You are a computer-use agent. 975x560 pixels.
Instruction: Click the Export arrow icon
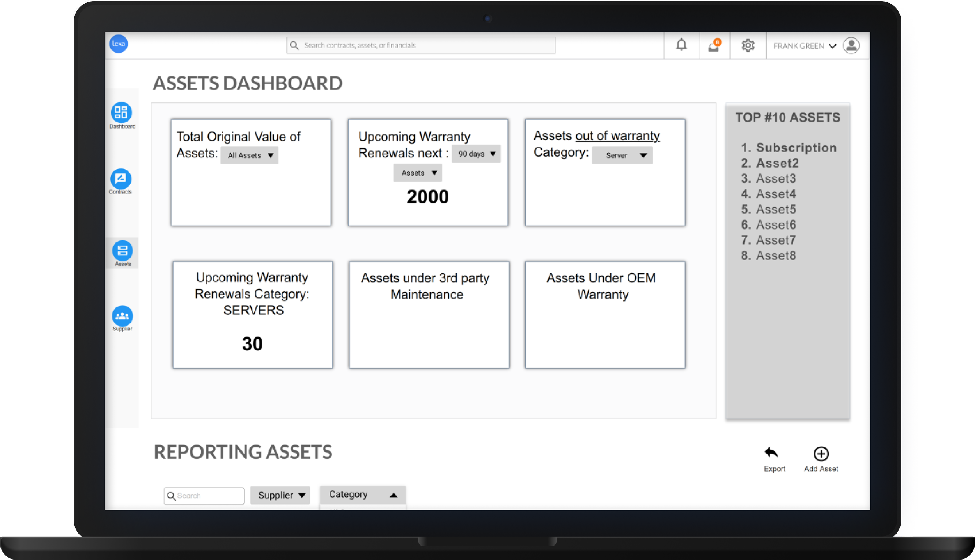coord(772,452)
